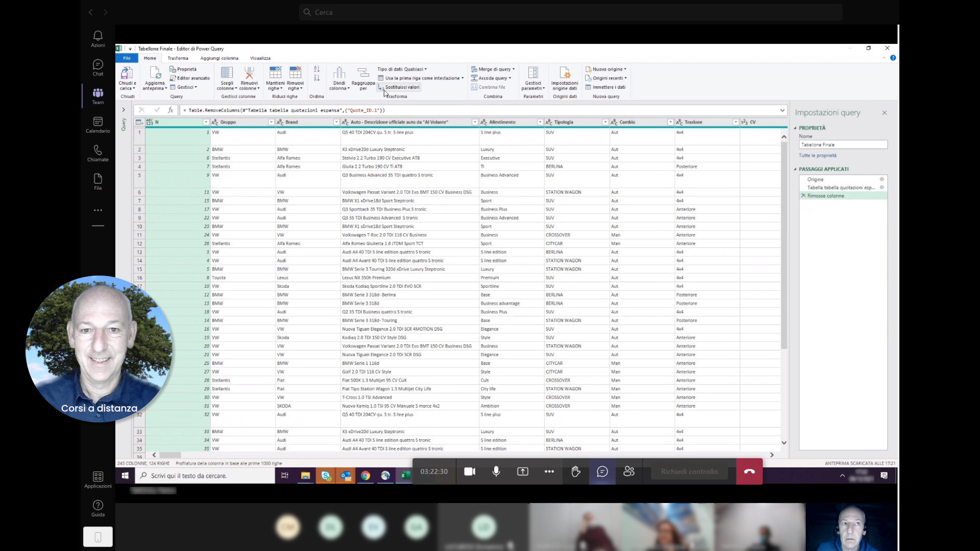The height and width of the screenshot is (551, 980).
Task: Click Richiedi controllo button
Action: pos(689,471)
